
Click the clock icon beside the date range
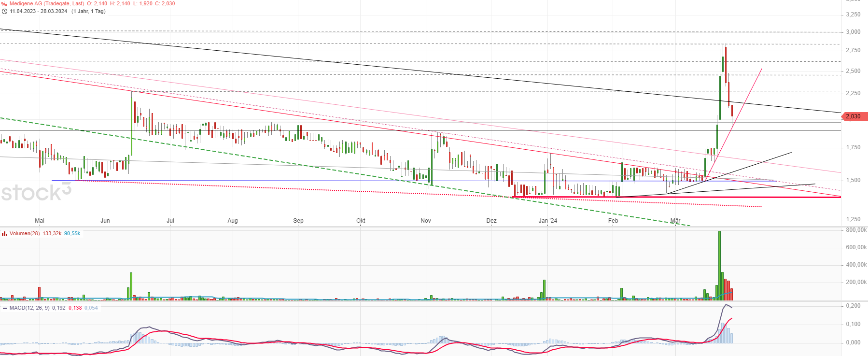[4, 11]
